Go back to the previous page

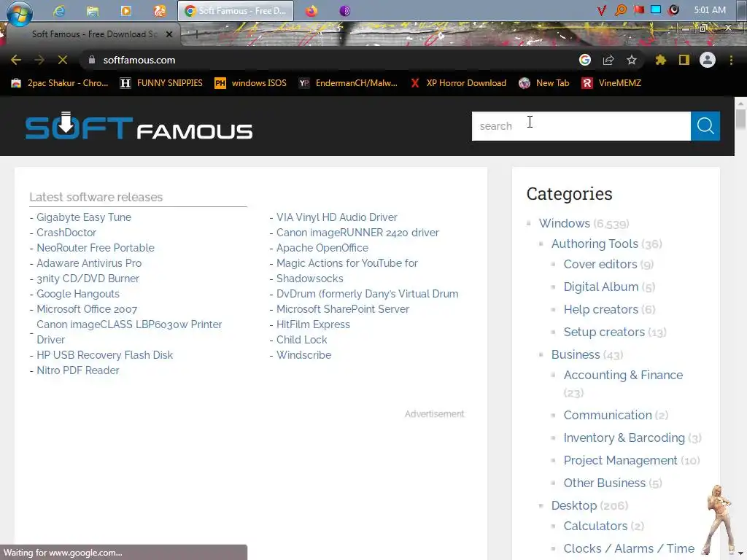[16, 60]
